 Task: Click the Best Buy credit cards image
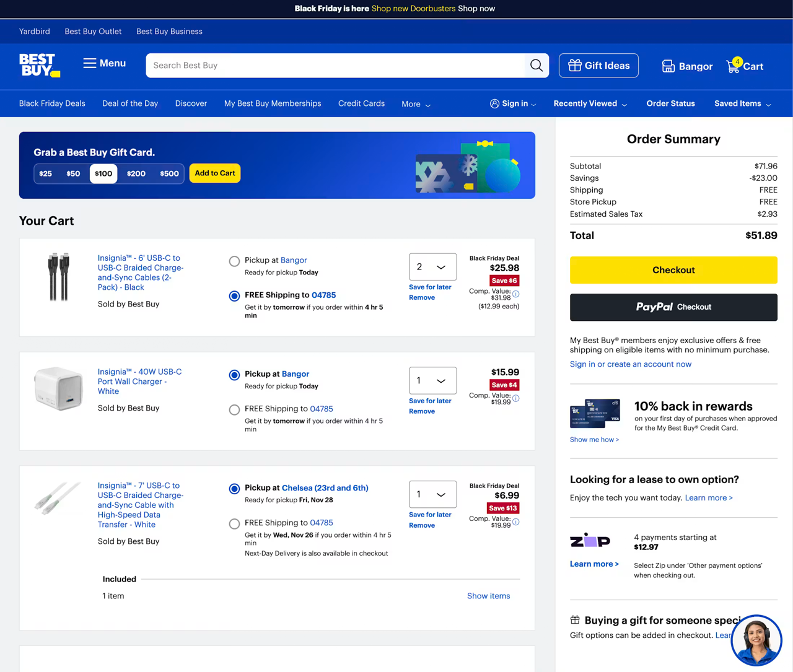click(595, 414)
